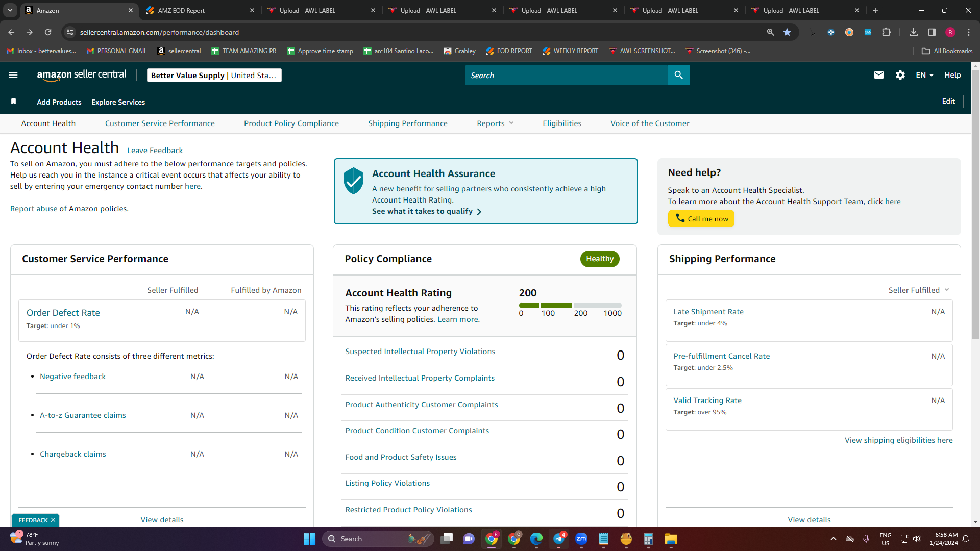This screenshot has width=980, height=551.
Task: Click the Call me now button
Action: 701,218
